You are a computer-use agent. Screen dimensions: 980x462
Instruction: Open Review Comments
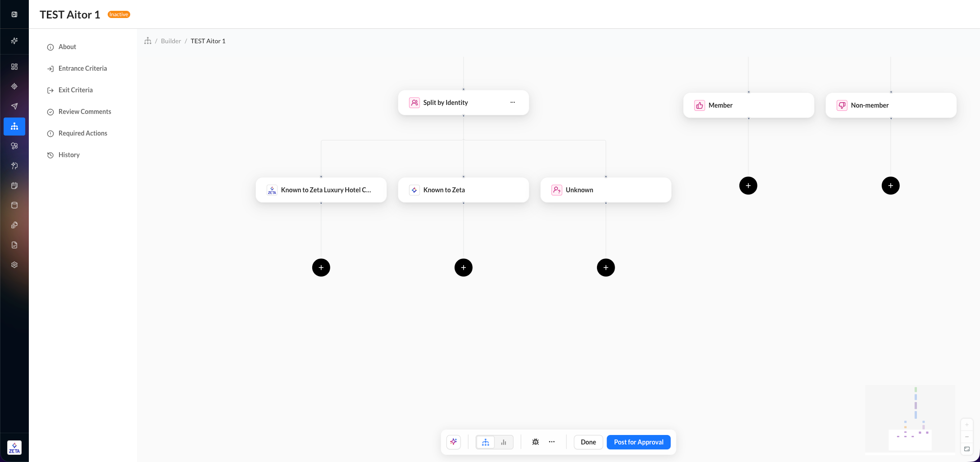tap(79, 112)
